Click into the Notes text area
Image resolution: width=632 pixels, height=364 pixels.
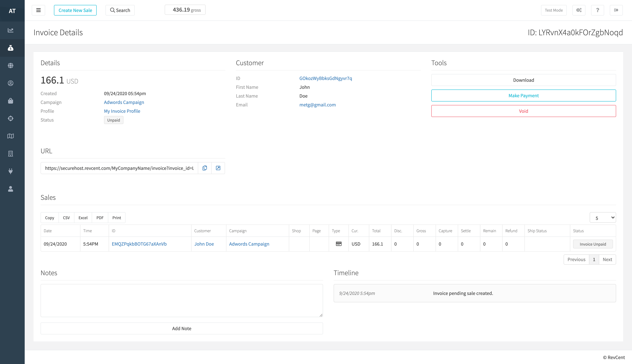click(x=182, y=301)
